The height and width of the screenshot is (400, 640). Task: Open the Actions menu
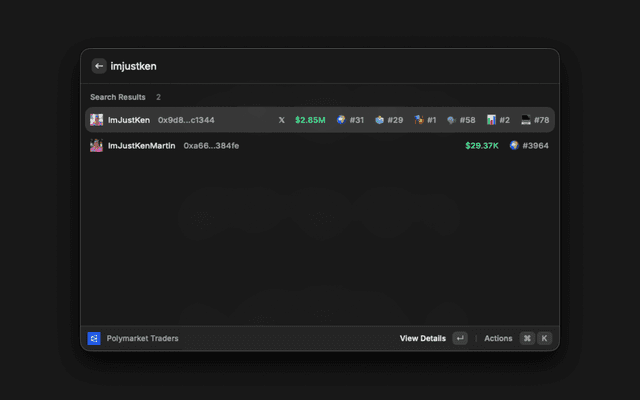[498, 338]
